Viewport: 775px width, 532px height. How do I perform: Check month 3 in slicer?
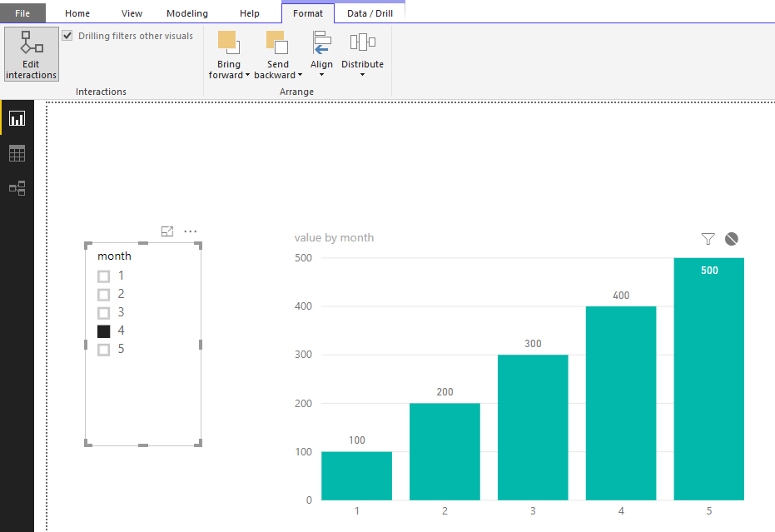[x=104, y=313]
